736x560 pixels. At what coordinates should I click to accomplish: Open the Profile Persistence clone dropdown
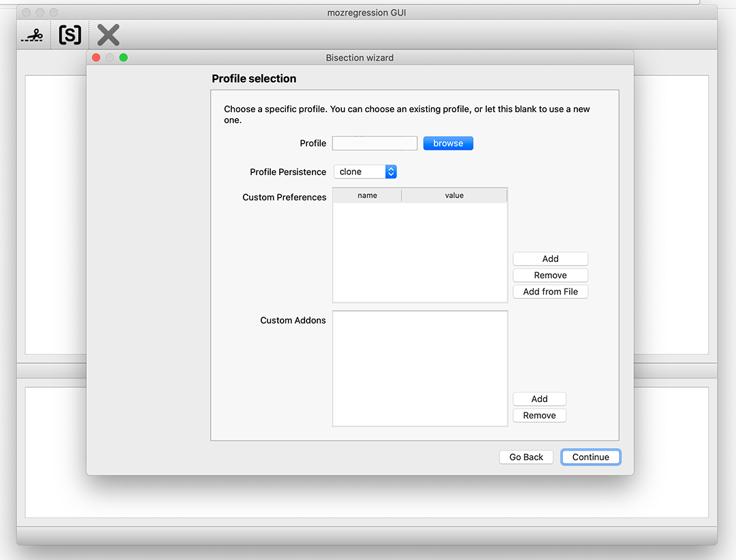[365, 172]
